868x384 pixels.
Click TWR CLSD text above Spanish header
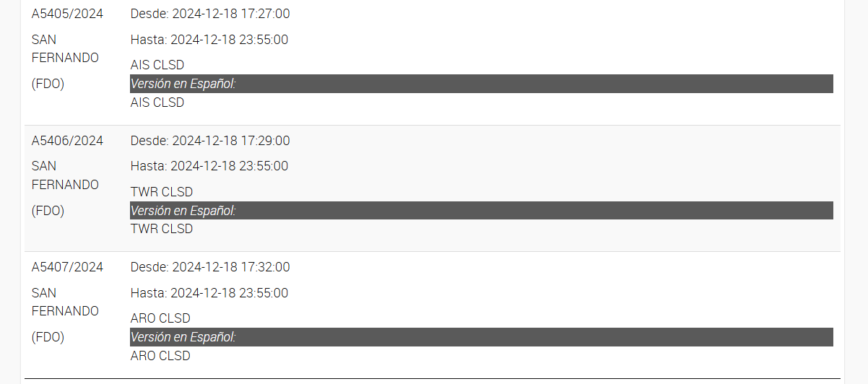(162, 192)
